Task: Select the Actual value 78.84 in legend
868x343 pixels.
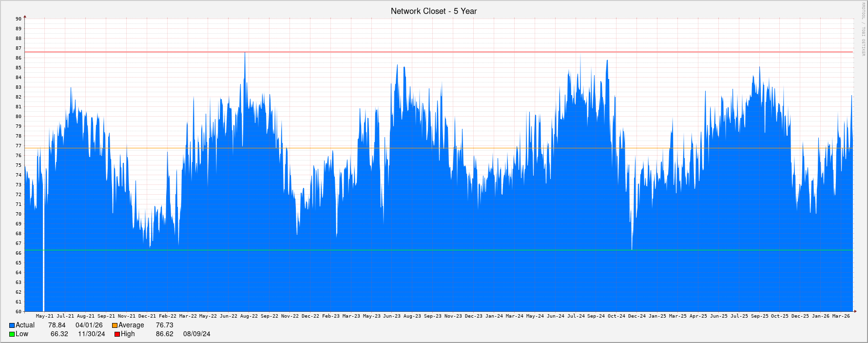Action: [57, 325]
